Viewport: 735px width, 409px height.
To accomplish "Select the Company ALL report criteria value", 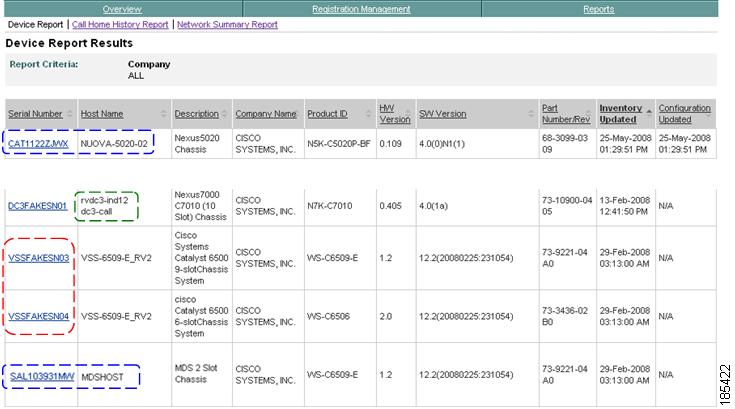I will [136, 76].
